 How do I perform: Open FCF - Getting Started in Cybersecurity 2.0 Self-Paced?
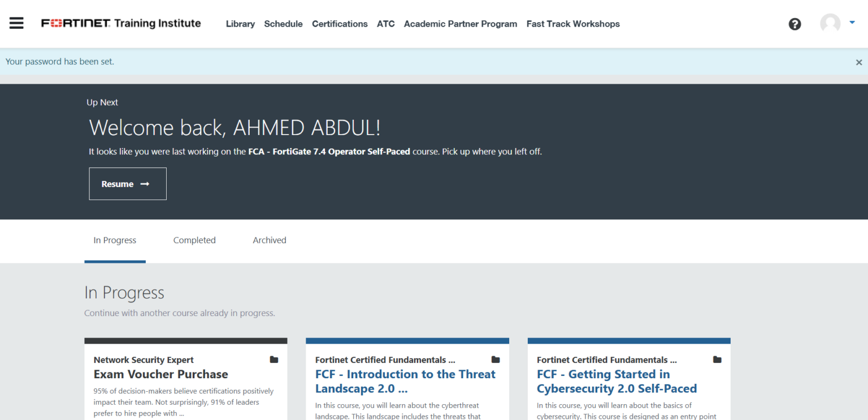tap(617, 381)
